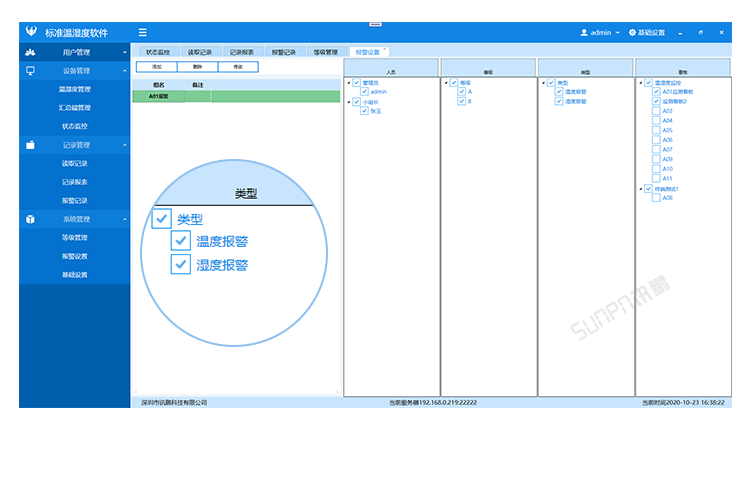Screen dimensions: 750x503
Task: Switch to the 记录报表 tab
Action: point(241,51)
